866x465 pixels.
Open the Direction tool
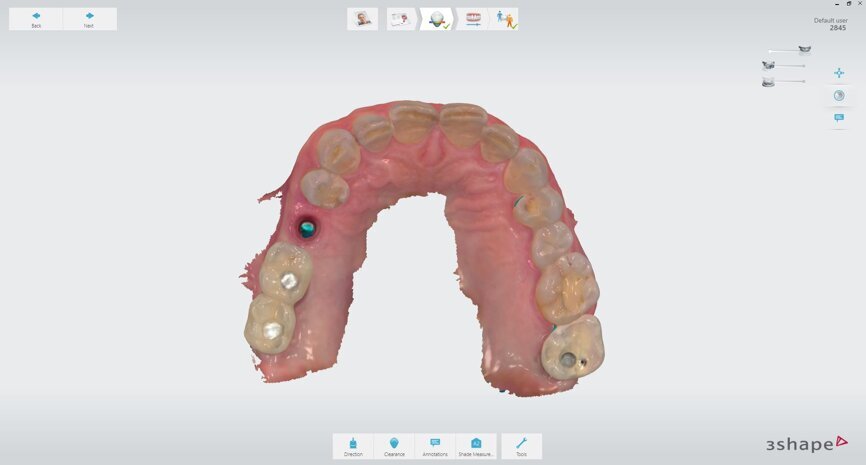click(353, 446)
